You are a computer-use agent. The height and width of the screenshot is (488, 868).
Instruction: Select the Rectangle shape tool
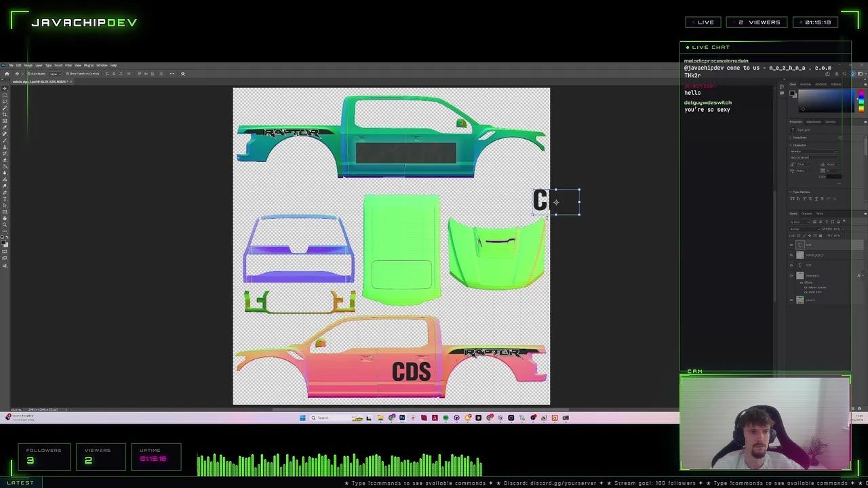(5, 211)
